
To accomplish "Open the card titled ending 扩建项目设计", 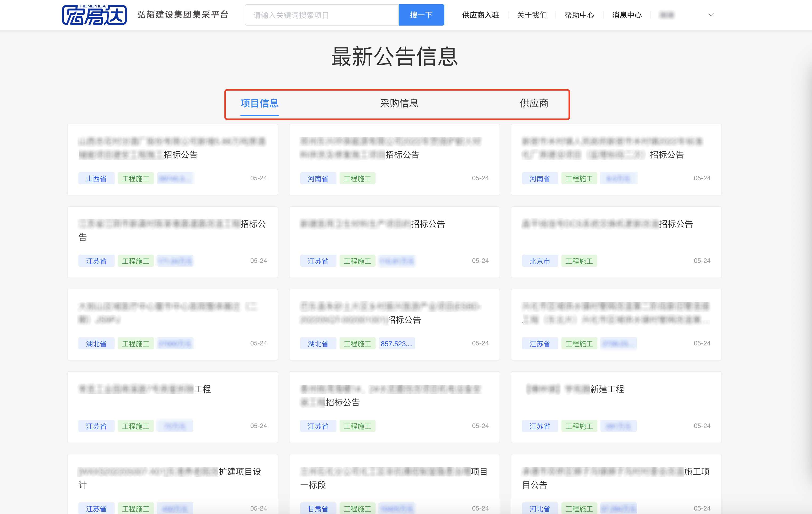I will 173,484.
